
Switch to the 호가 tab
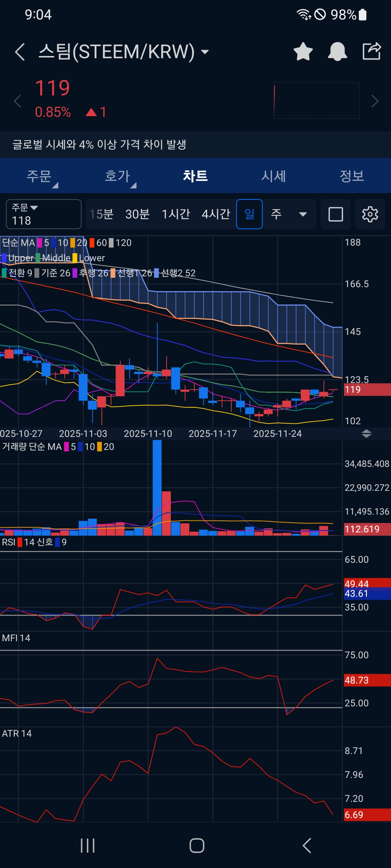pos(117,176)
